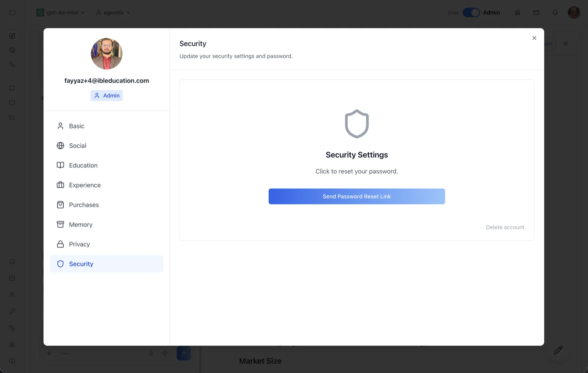Click the Security Settings heading

[356, 155]
